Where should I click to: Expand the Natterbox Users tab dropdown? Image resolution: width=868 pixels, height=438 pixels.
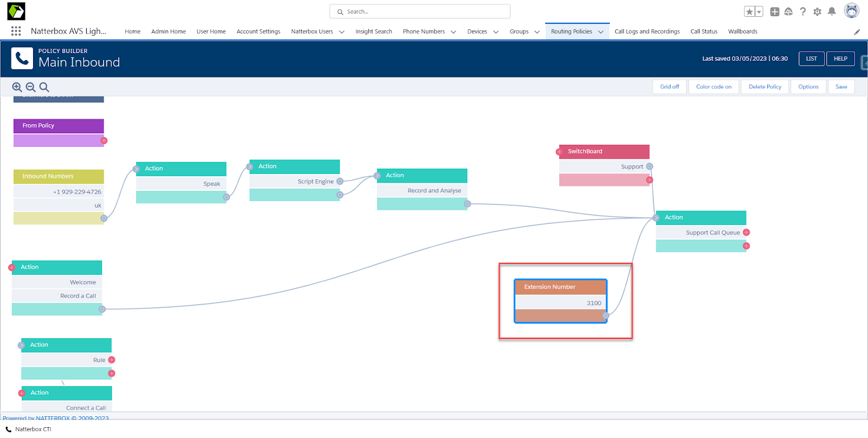pyautogui.click(x=342, y=32)
